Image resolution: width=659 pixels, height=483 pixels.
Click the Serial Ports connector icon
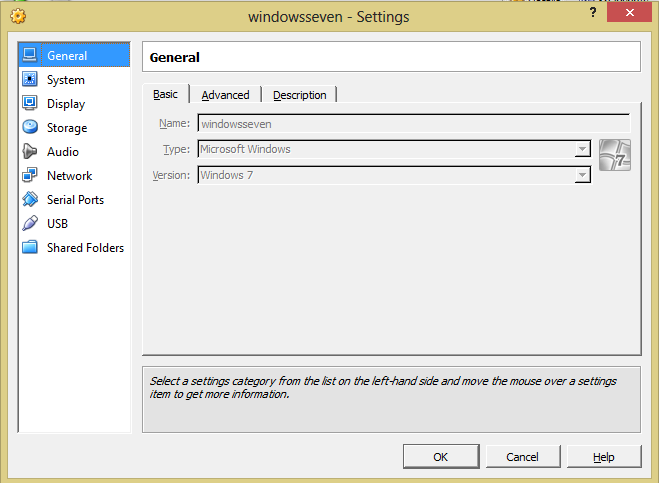coord(30,199)
